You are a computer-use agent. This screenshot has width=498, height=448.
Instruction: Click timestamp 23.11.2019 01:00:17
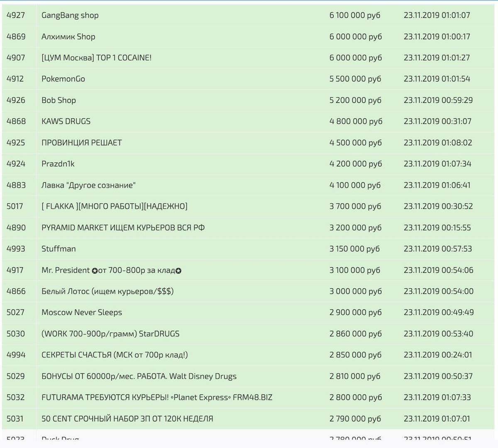437,37
